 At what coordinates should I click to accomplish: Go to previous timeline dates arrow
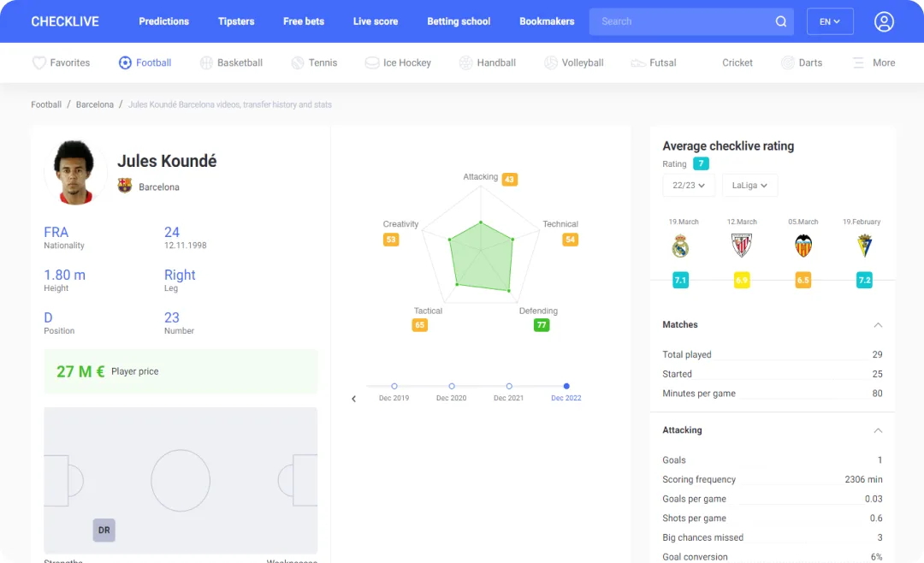(353, 399)
